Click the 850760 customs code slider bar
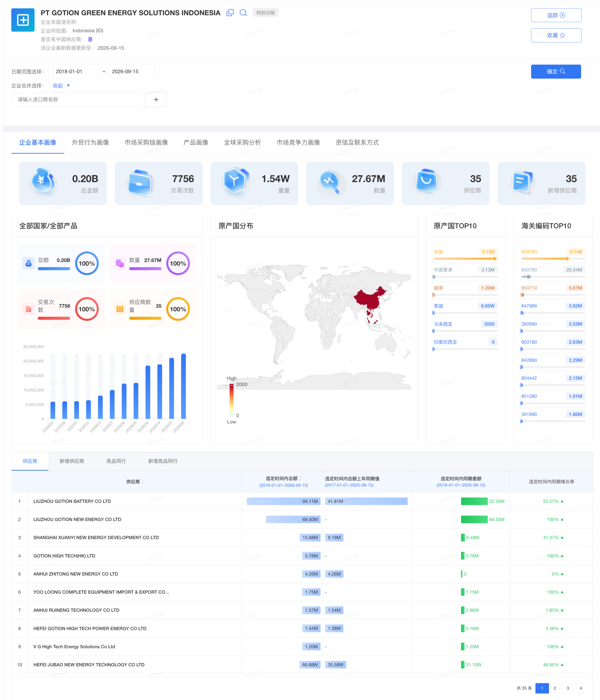The height and width of the screenshot is (700, 600). (x=553, y=259)
